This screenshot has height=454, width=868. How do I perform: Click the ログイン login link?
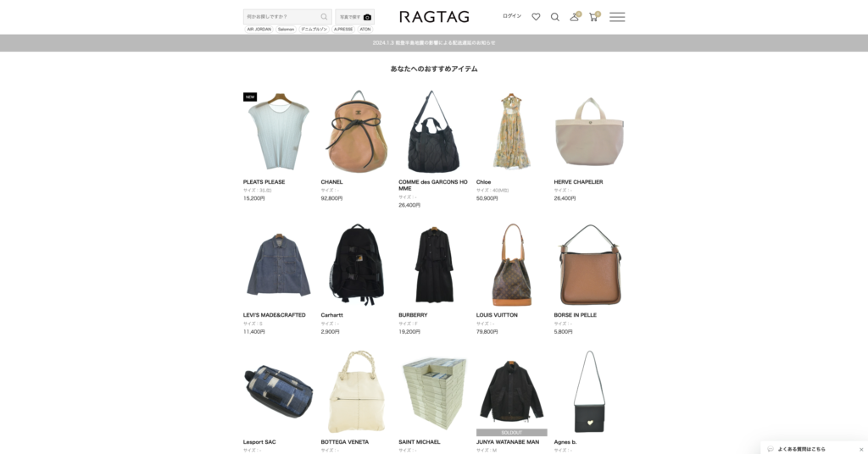(512, 16)
